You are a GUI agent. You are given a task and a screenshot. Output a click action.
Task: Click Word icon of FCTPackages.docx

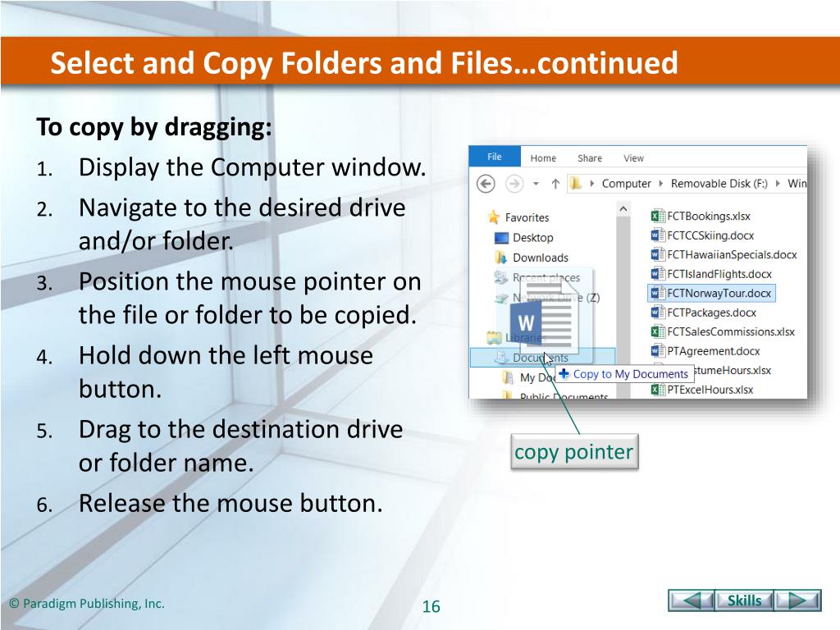[658, 313]
